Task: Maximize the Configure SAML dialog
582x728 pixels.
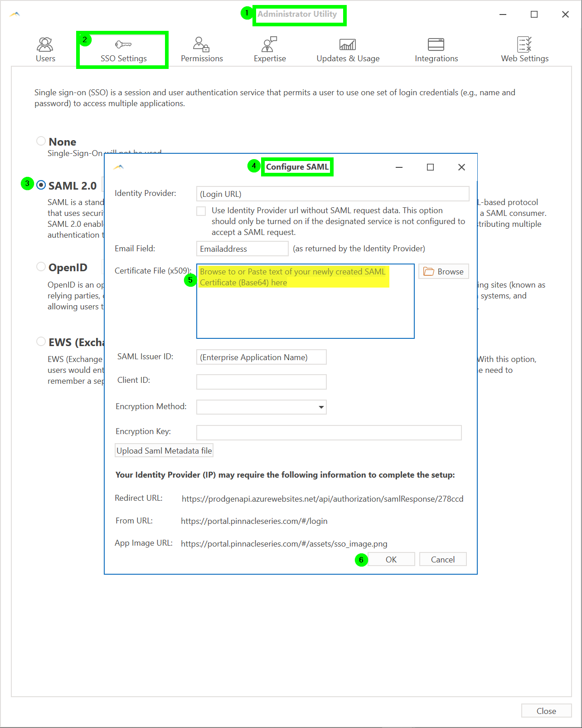Action: point(430,167)
